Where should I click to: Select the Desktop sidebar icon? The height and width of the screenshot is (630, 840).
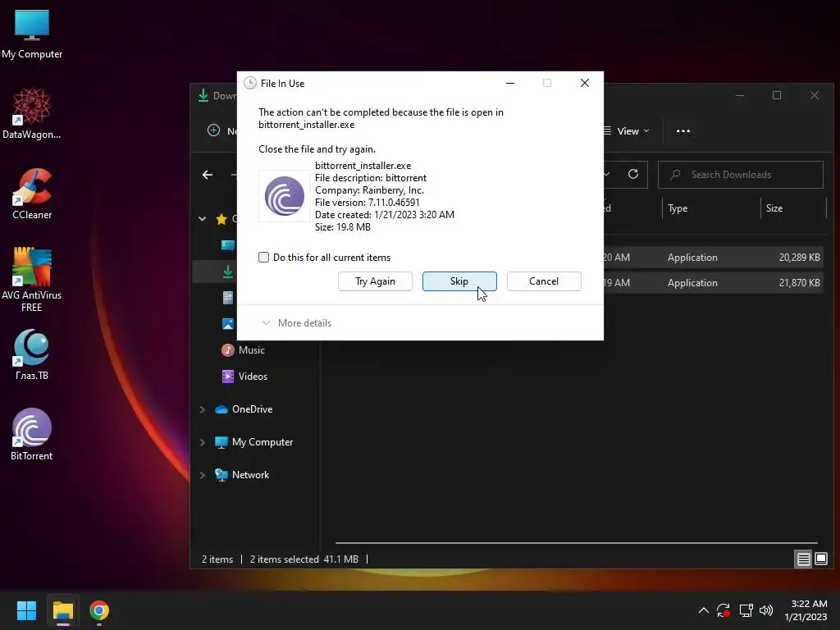pos(228,244)
